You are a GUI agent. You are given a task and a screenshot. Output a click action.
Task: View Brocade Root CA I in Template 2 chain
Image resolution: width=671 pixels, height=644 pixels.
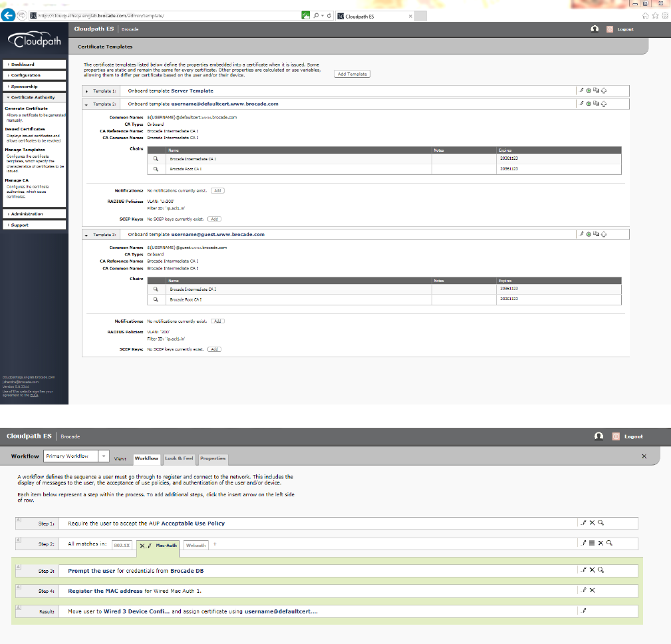coord(156,169)
